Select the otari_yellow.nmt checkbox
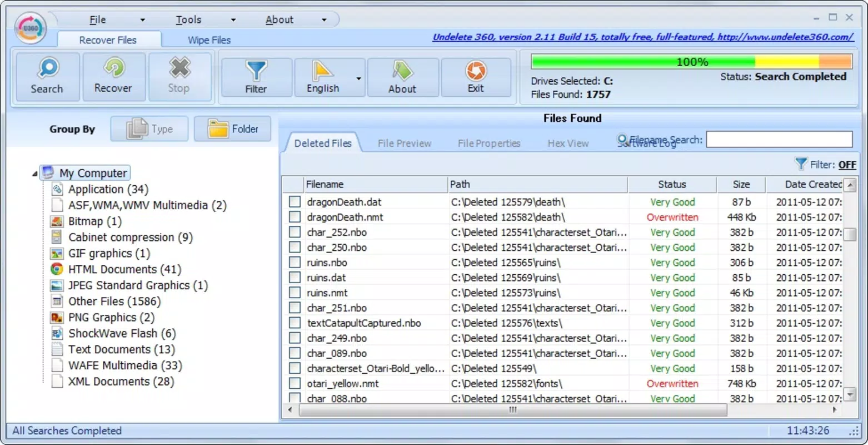Screen dimensions: 868x445 [295, 383]
